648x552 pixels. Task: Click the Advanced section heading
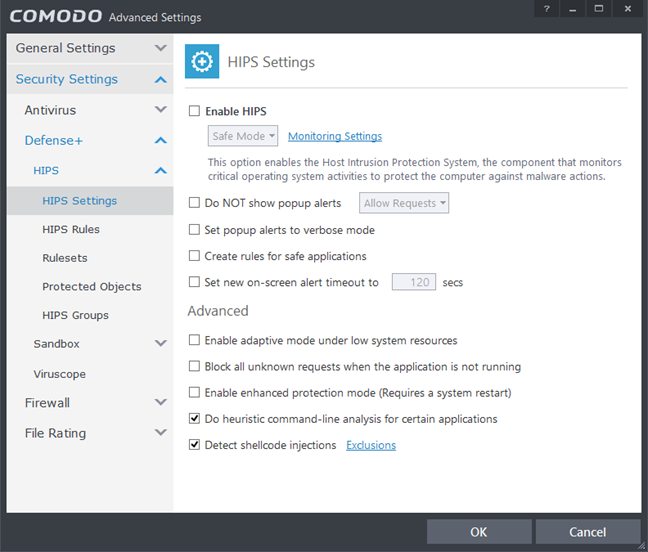pyautogui.click(x=218, y=311)
